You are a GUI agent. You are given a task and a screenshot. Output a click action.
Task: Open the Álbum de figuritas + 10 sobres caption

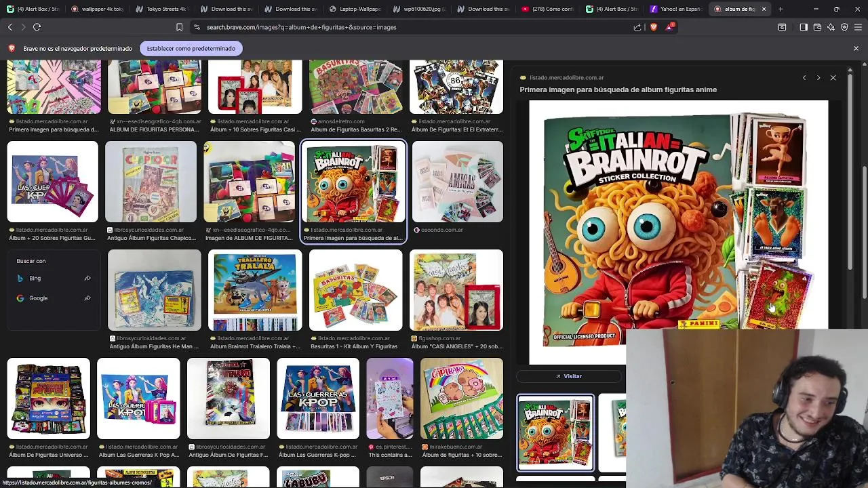coord(462,455)
